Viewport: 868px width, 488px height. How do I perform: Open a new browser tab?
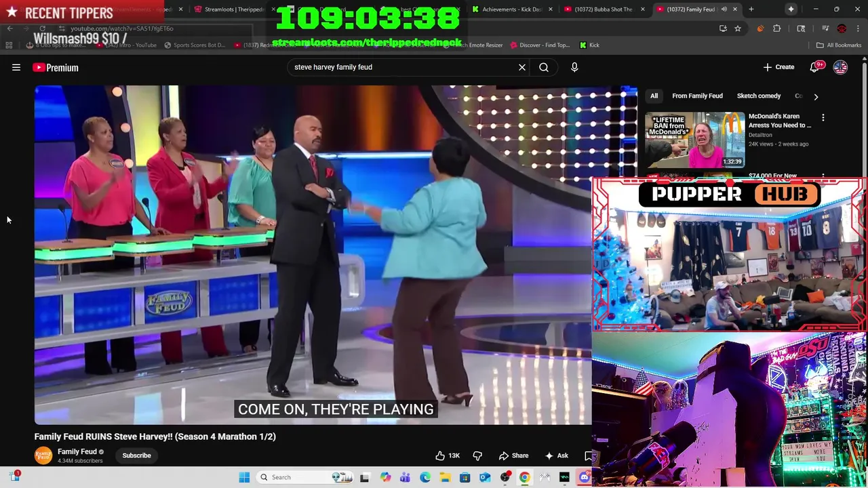pos(751,9)
